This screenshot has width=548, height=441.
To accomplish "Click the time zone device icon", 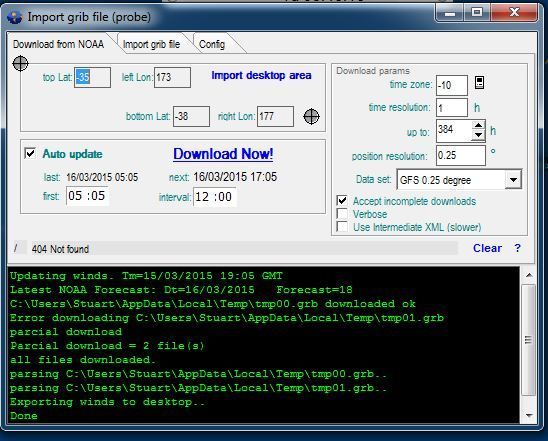I will (479, 83).
